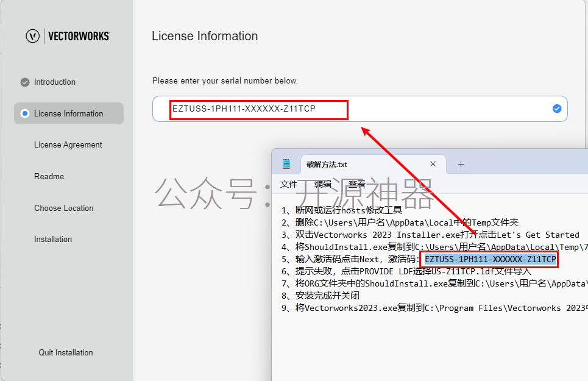Click Notepad line 6 mentioning PROVIDE LDF
The image size is (588, 381).
(x=406, y=271)
